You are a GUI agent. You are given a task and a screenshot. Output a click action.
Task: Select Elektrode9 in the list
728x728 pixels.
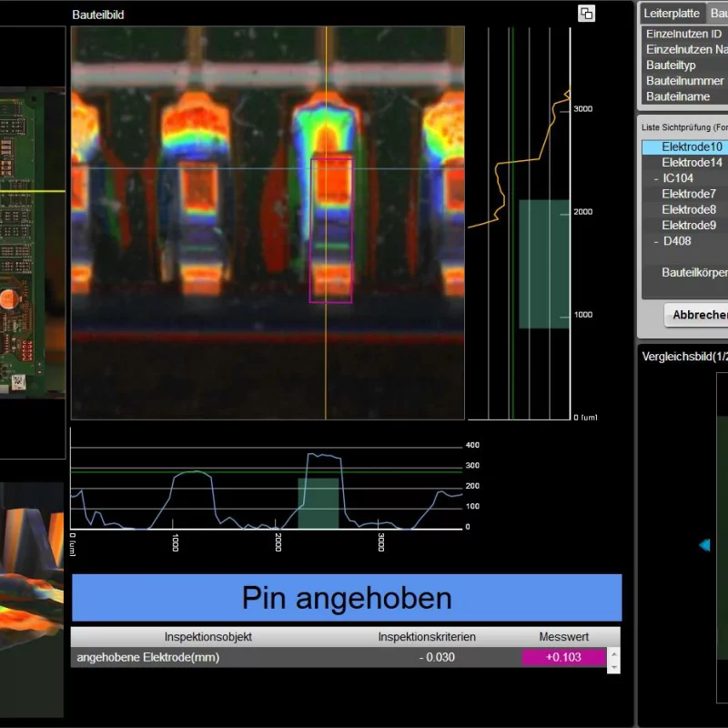(x=688, y=225)
